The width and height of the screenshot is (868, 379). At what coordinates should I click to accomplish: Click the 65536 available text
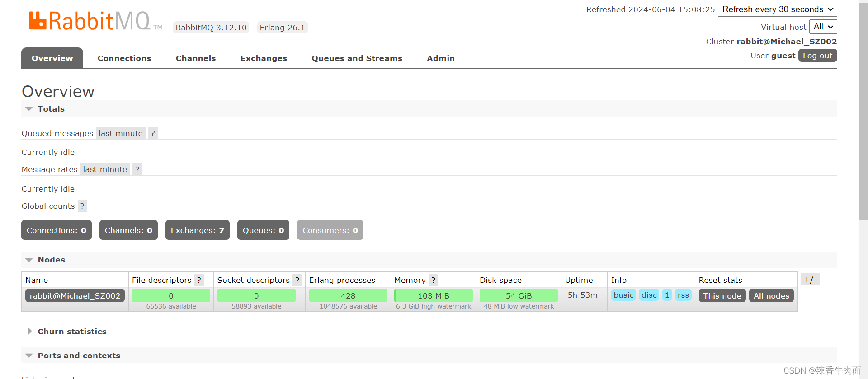(x=171, y=306)
